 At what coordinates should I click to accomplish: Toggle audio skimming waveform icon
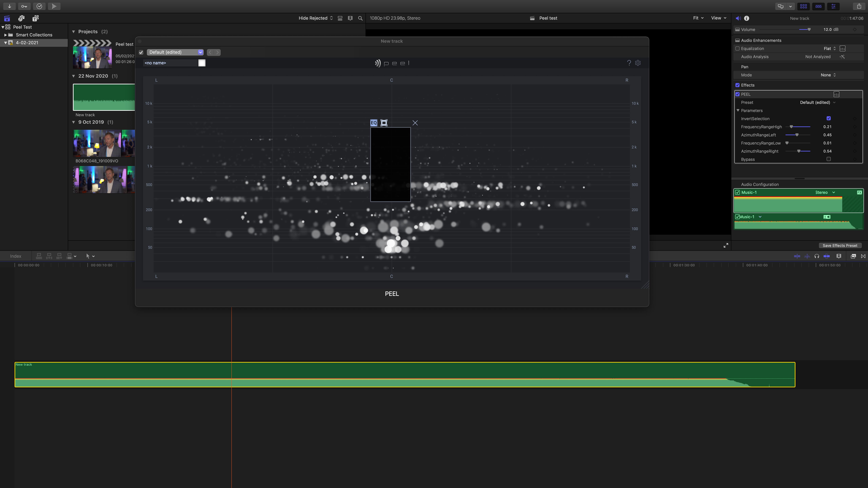pyautogui.click(x=807, y=256)
